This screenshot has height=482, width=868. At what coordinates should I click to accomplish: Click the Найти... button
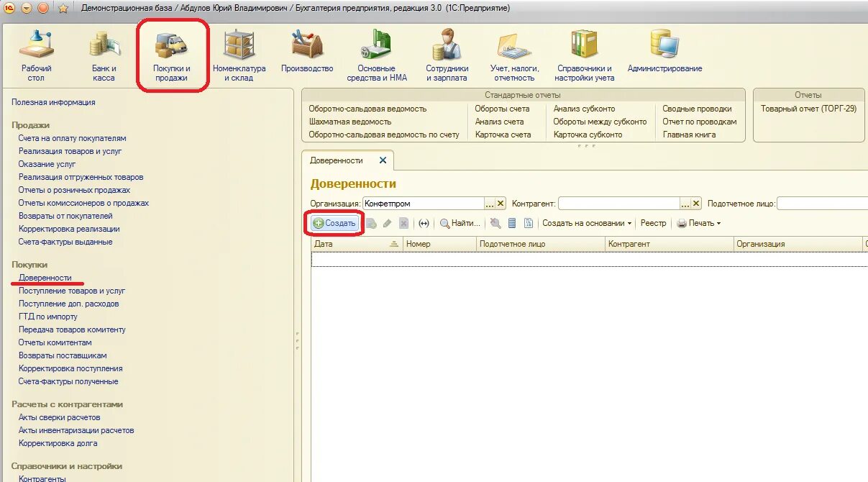(460, 224)
